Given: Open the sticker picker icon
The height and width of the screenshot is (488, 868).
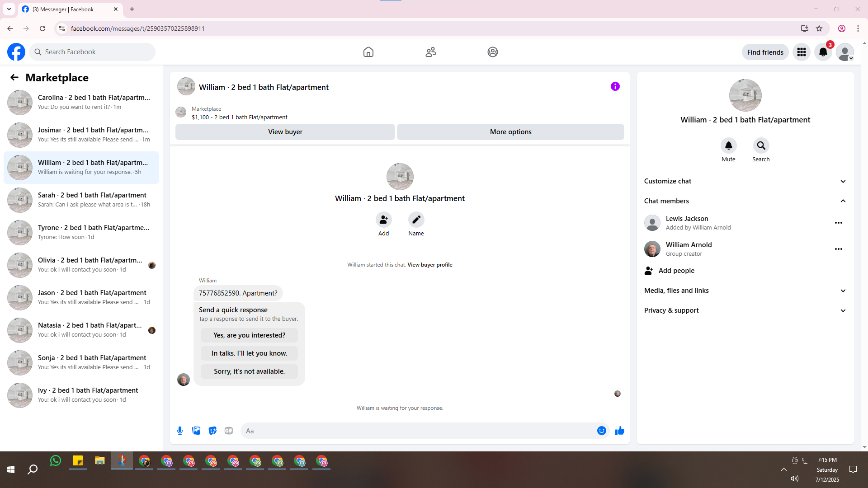Looking at the screenshot, I should point(212,431).
